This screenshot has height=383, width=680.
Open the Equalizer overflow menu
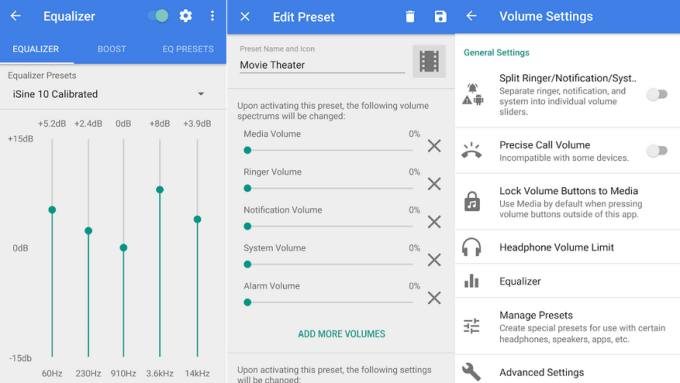tap(212, 16)
